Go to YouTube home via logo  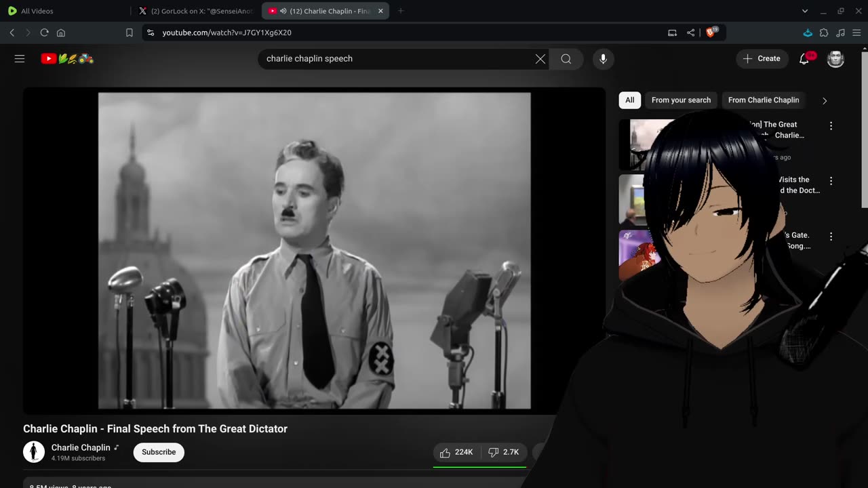[x=67, y=59]
